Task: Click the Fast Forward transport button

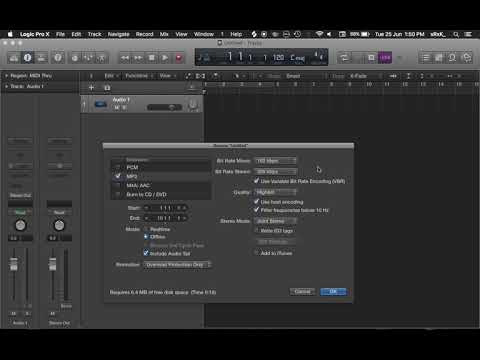Action: point(138,58)
